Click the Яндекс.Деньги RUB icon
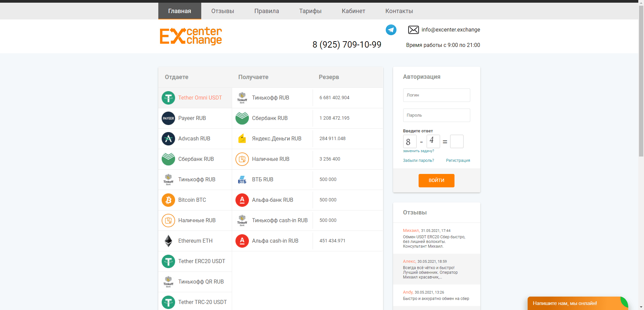This screenshot has width=644, height=310. [242, 138]
